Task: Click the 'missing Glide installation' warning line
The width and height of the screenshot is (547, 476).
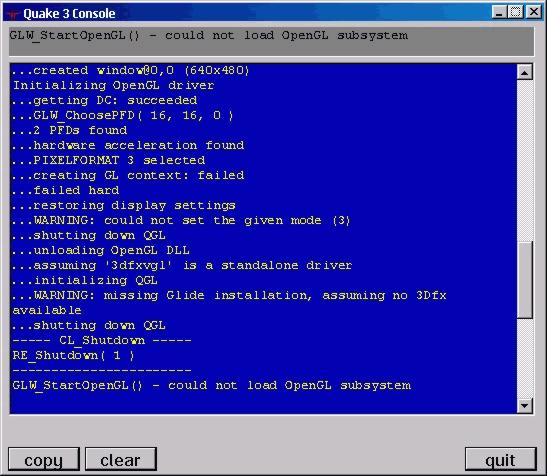Action: [x=229, y=303]
